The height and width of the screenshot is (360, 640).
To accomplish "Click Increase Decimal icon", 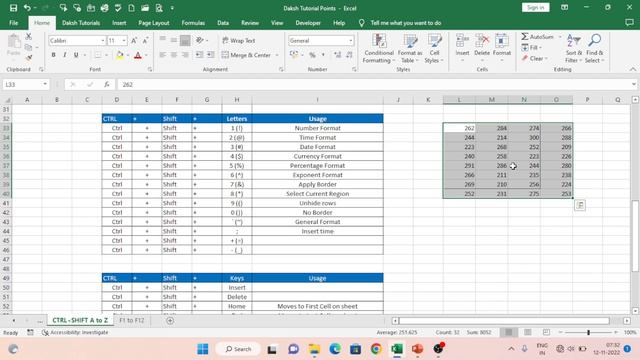I will [x=338, y=55].
